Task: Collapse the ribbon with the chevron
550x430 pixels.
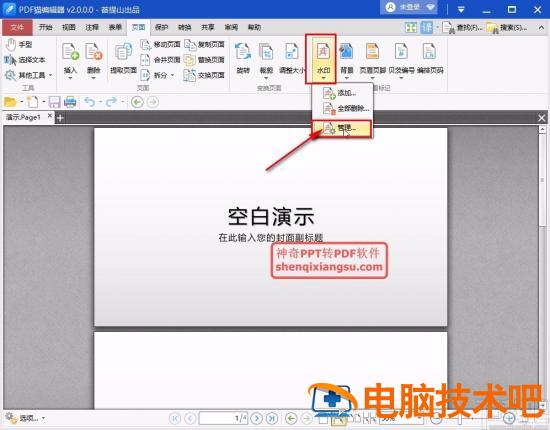Action: 541,27
